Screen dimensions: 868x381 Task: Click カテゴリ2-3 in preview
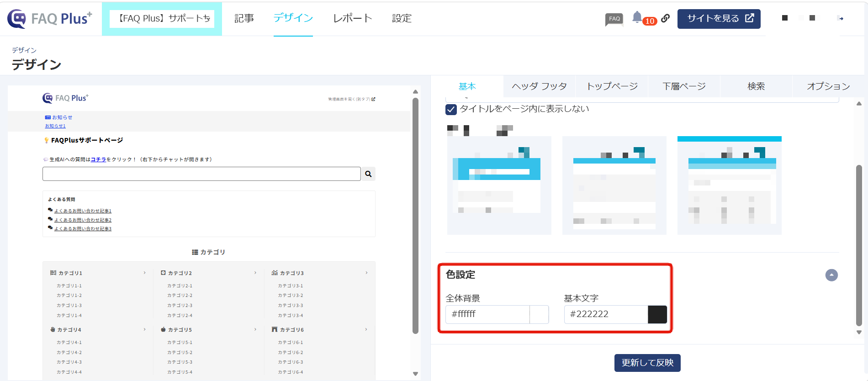point(180,306)
